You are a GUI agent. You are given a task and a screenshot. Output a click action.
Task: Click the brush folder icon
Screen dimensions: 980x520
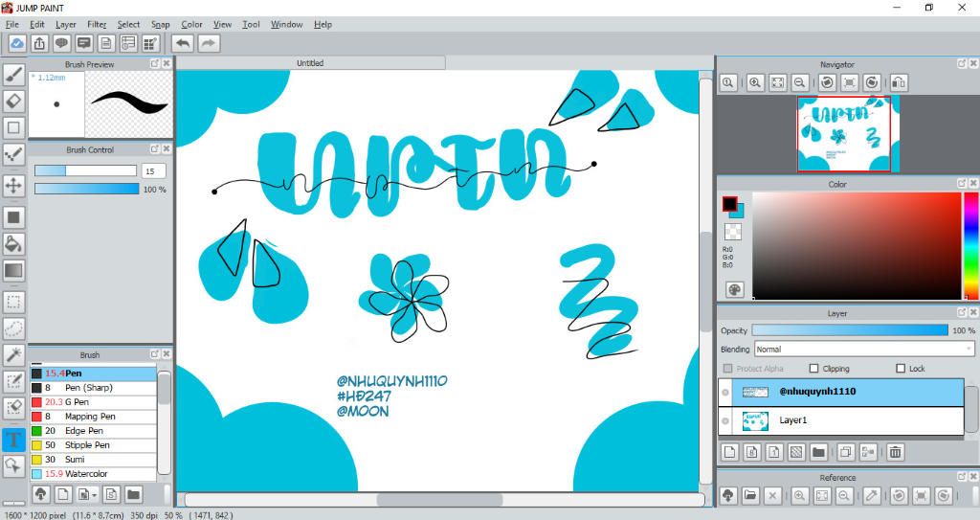133,494
